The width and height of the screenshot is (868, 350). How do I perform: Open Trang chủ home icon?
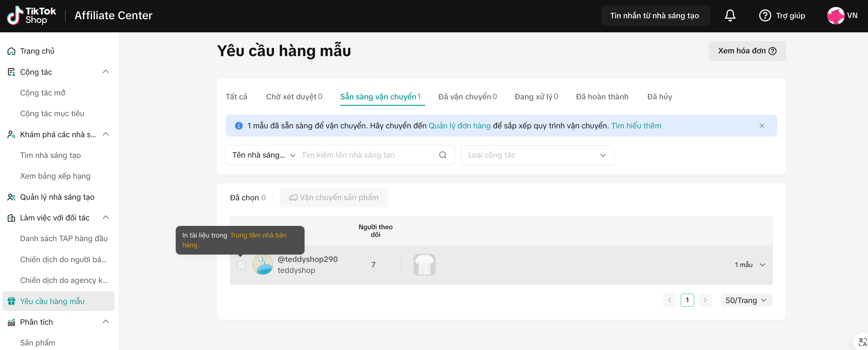12,51
